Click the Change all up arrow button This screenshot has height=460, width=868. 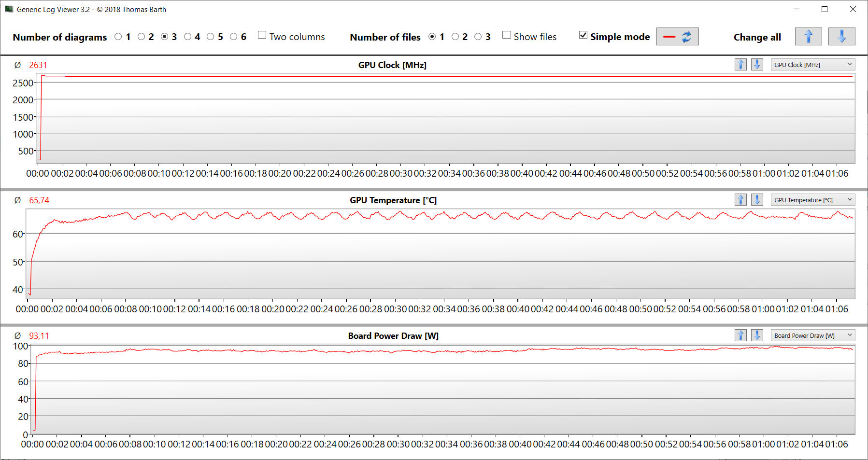pyautogui.click(x=808, y=37)
